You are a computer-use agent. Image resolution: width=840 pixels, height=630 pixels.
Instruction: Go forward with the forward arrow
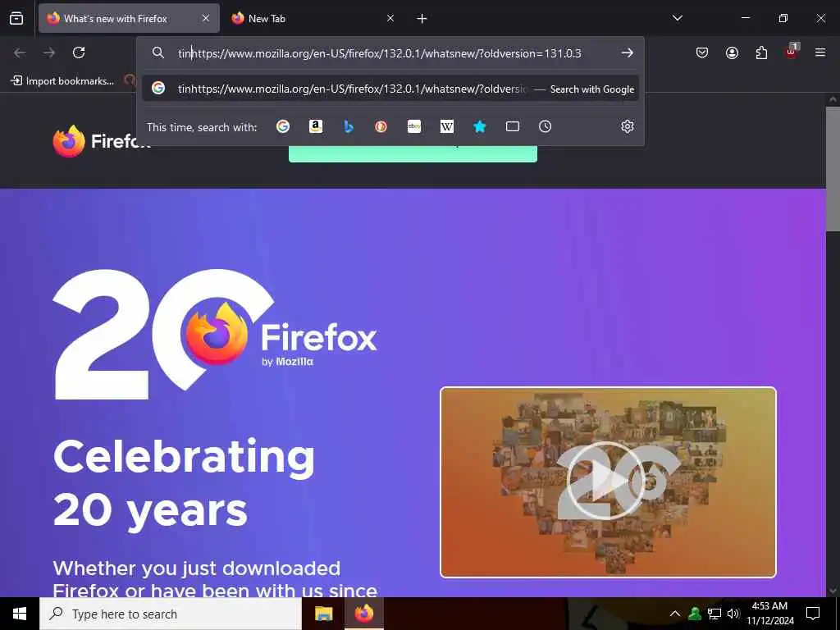49,52
